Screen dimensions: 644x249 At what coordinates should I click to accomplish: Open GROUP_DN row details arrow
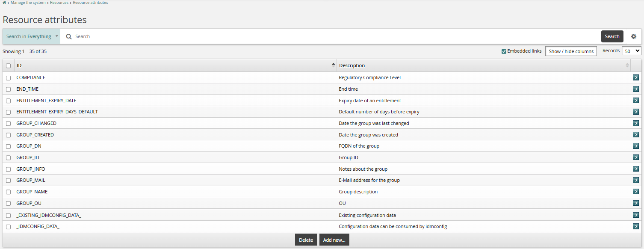coord(636,146)
